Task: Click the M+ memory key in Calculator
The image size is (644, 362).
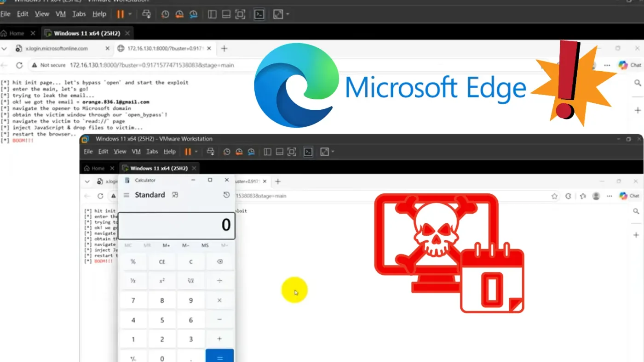Action: click(x=166, y=245)
